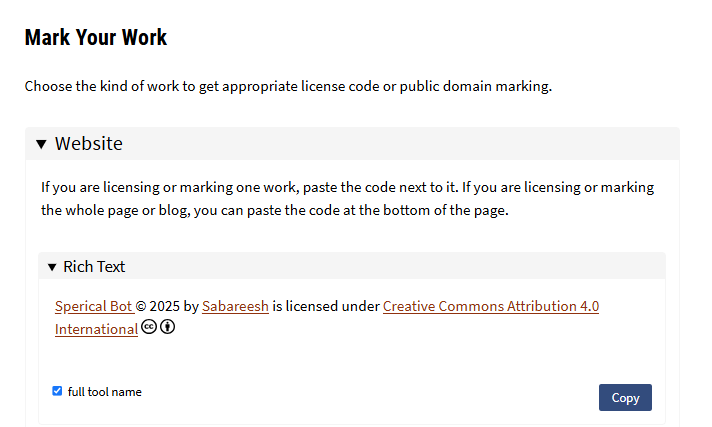
Task: Click the Creative Commons CC logo icon
Action: pyautogui.click(x=148, y=327)
